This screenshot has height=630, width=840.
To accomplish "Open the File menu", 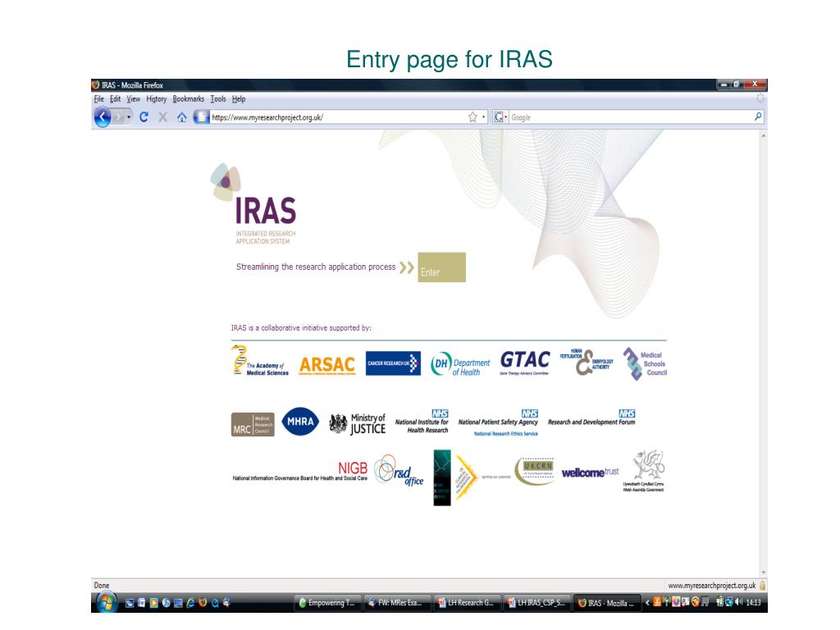I will [99, 99].
